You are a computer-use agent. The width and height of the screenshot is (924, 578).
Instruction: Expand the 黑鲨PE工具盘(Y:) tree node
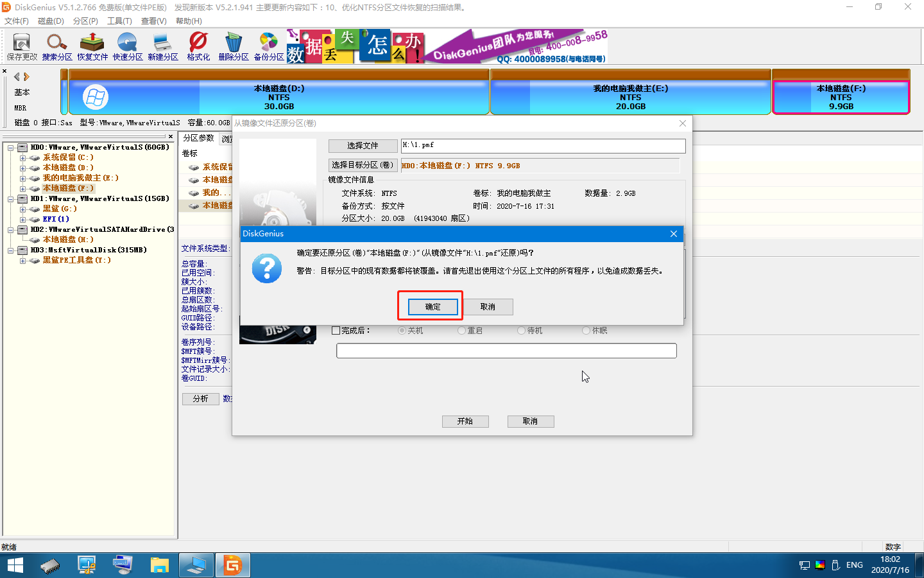click(x=22, y=261)
